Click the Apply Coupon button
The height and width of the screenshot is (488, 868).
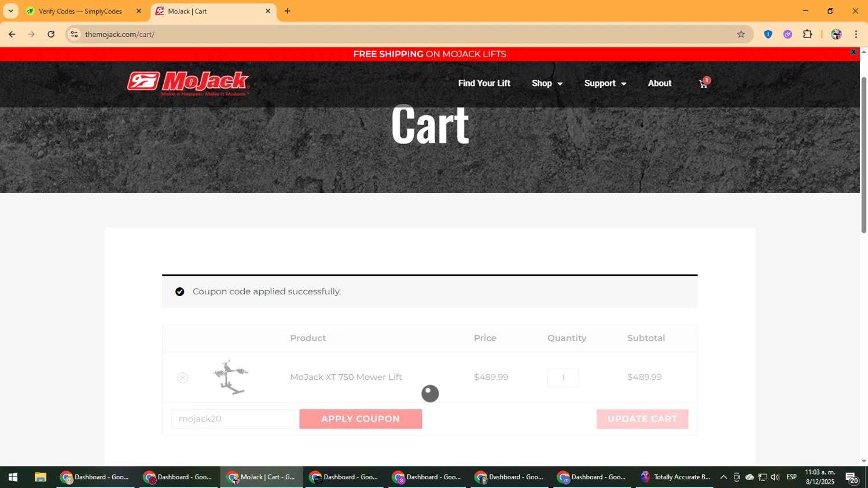361,419
